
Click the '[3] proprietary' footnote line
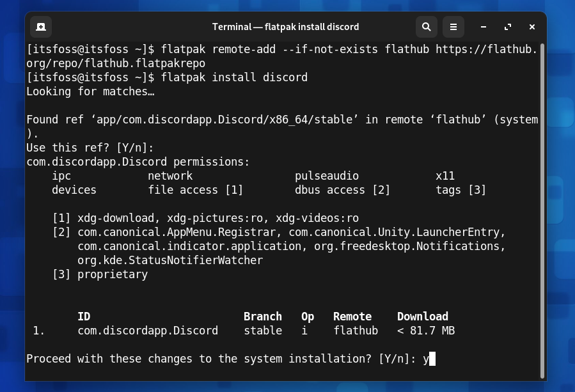[x=100, y=274]
